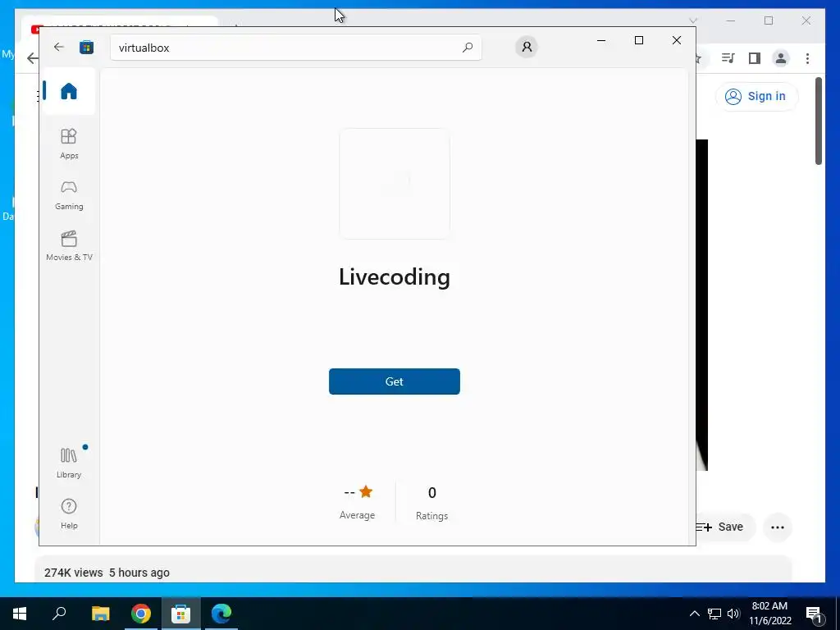Click the Store back arrow
The width and height of the screenshot is (840, 630).
(x=59, y=47)
